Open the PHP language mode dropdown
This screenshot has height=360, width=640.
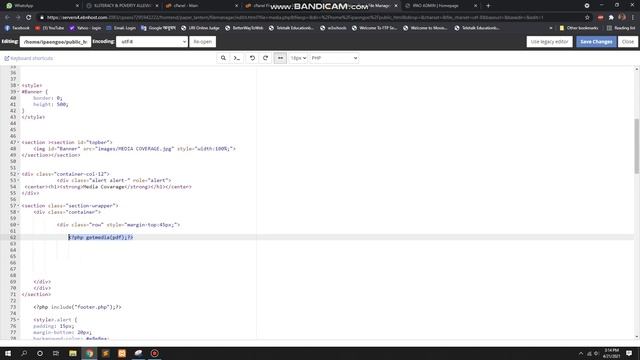coord(334,58)
